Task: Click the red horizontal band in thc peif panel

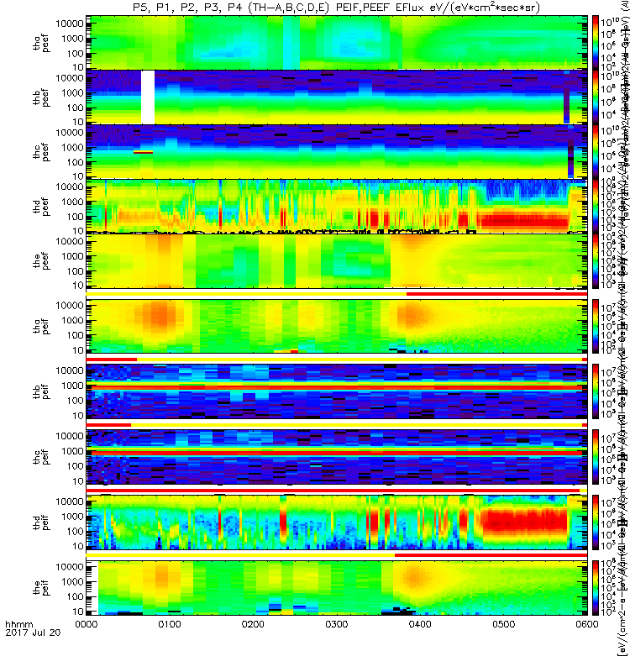Action: click(337, 453)
